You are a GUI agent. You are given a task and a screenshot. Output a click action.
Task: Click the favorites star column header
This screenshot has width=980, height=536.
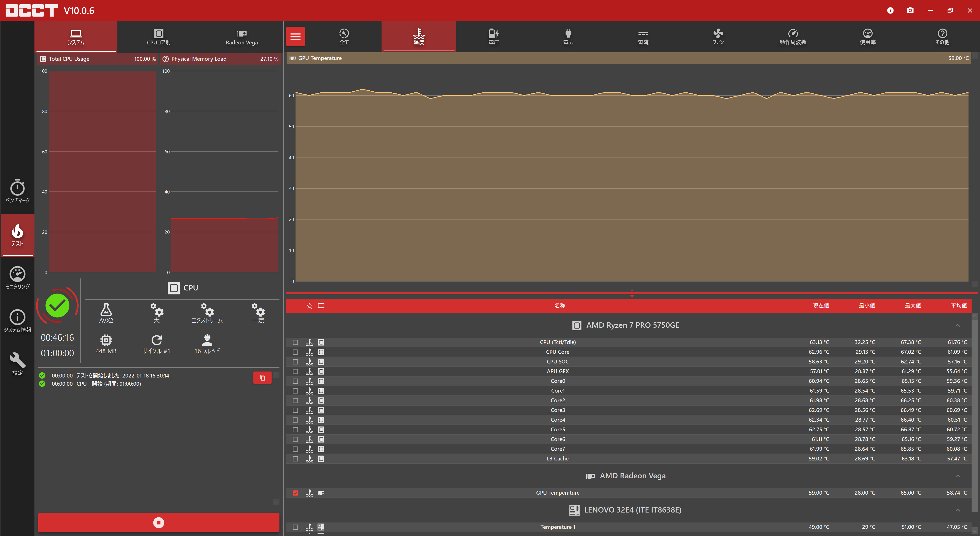click(x=309, y=306)
